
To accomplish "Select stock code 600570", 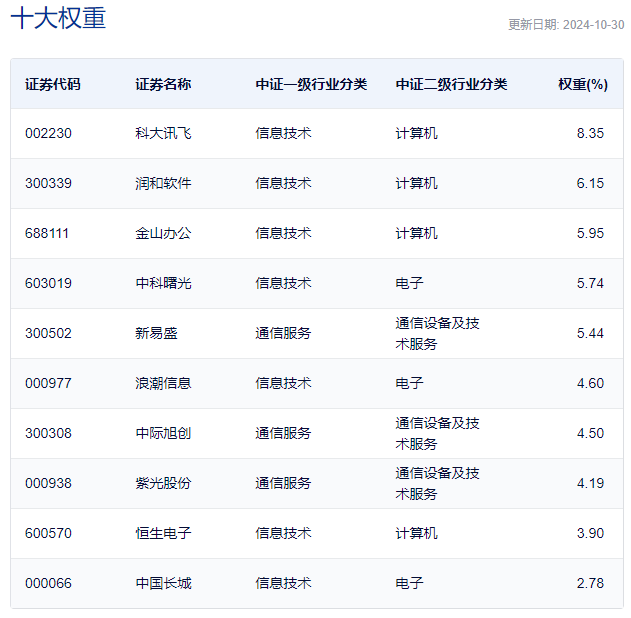I will pos(48,533).
